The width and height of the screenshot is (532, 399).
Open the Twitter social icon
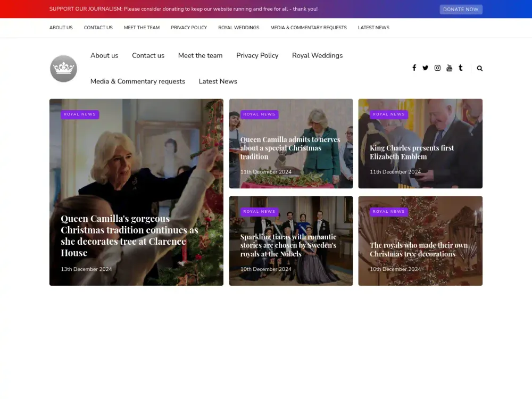pyautogui.click(x=425, y=68)
